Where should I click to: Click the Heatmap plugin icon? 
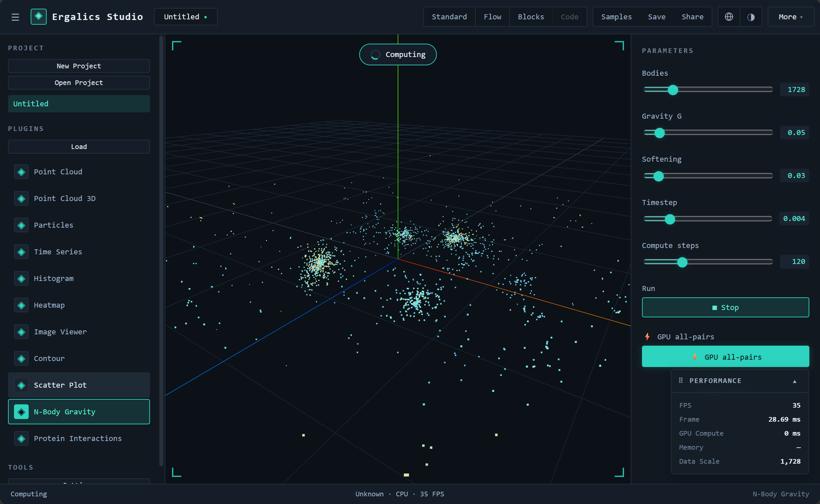21,305
